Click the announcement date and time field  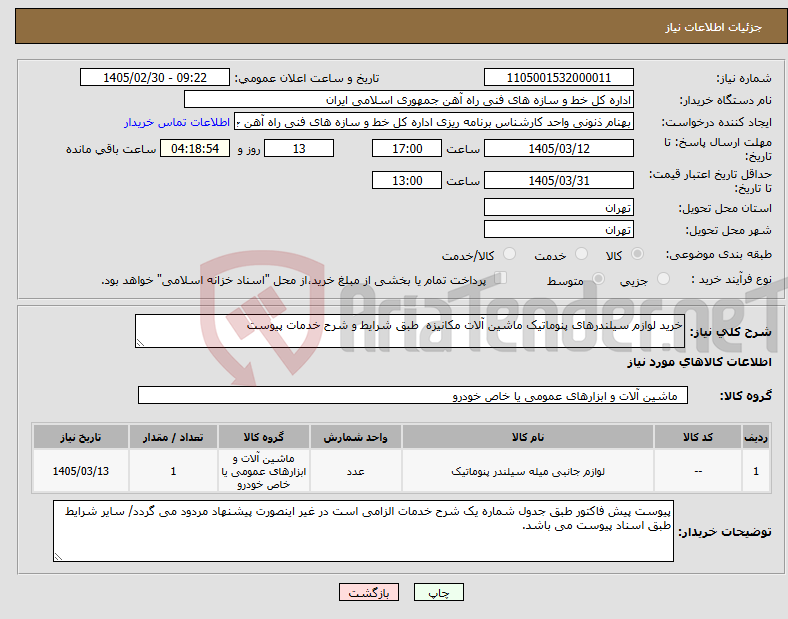tap(155, 78)
